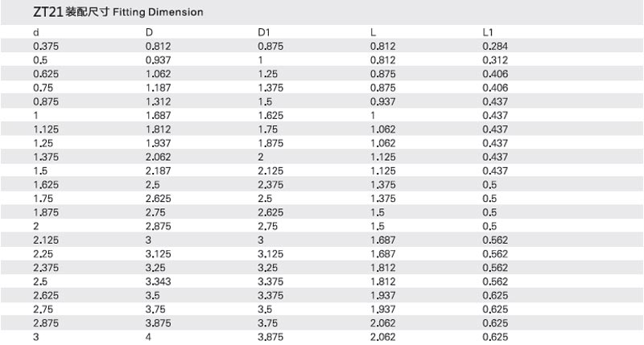Select the 3.343 cell in column D
Image resolution: width=644 pixels, height=345 pixels.
158,281
